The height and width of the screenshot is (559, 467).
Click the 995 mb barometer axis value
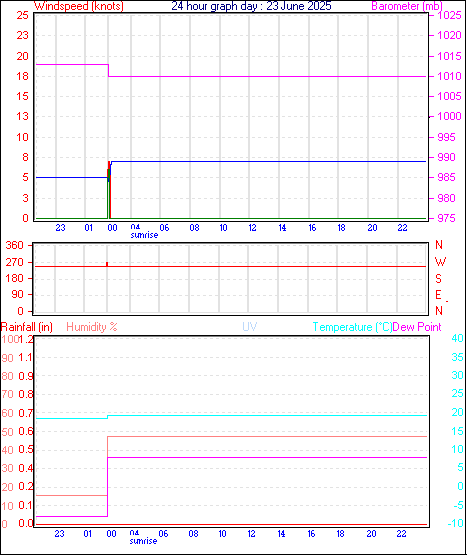point(446,137)
